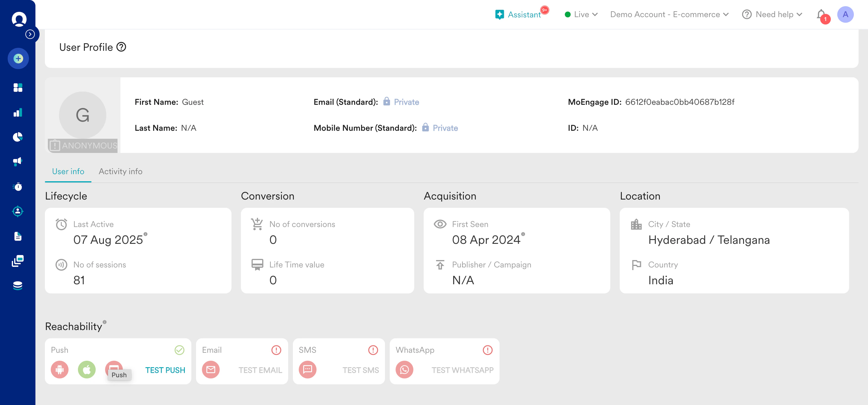Open the megaphone campaigns icon
This screenshot has width=868, height=405.
(x=18, y=162)
